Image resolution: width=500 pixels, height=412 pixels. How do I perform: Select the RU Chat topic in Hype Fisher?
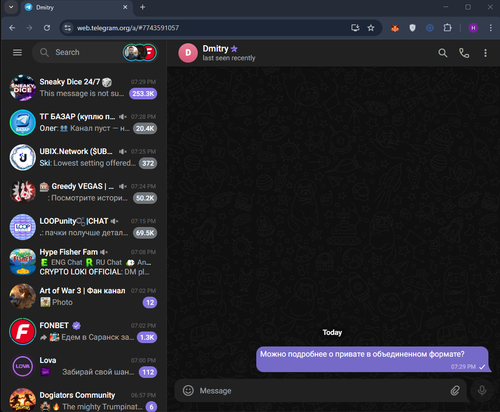point(104,262)
